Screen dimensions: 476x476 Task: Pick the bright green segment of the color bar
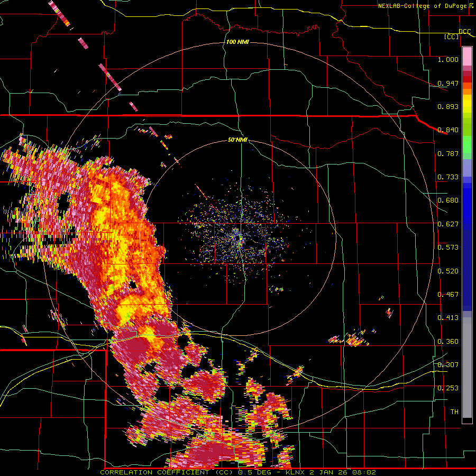[467, 144]
